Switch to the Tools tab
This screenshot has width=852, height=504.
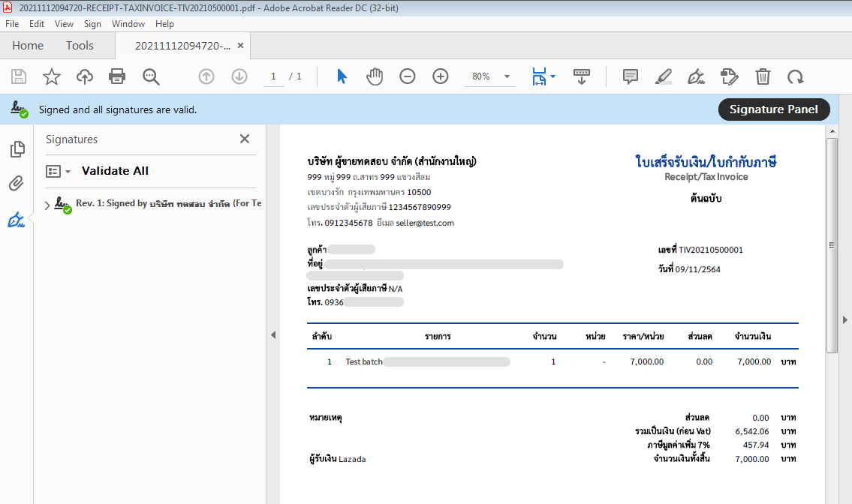[80, 45]
